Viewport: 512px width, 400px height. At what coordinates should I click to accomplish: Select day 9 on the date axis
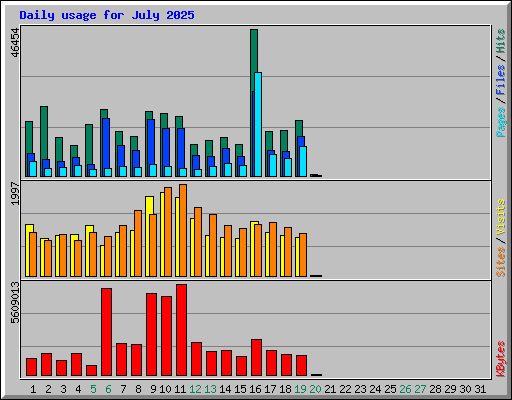tap(153, 389)
